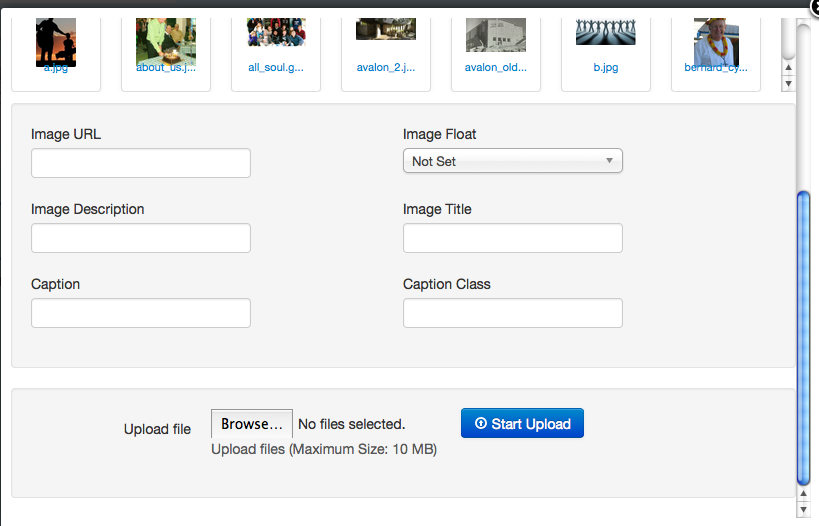
Task: Focus the Image Title input box
Action: [x=512, y=238]
